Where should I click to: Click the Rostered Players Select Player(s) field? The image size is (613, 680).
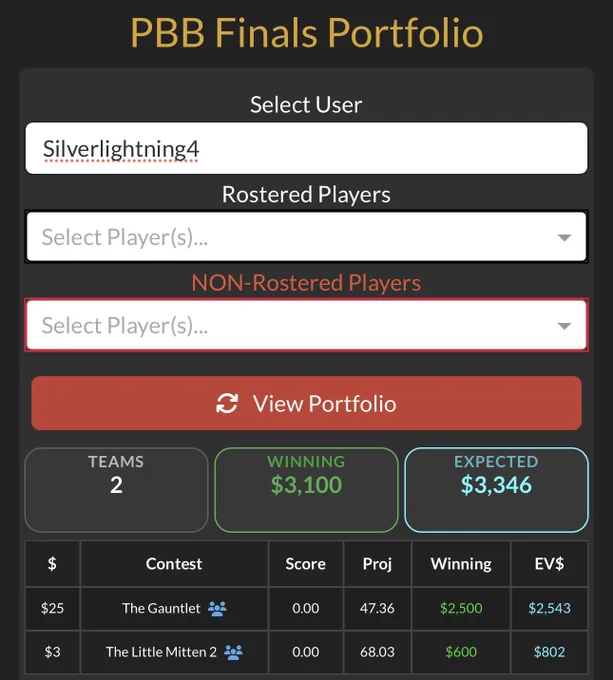306,237
